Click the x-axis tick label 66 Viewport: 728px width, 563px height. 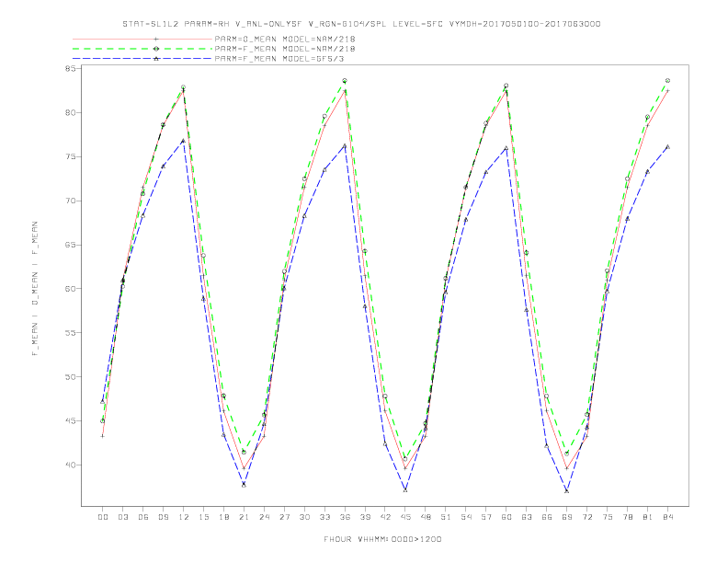547,517
